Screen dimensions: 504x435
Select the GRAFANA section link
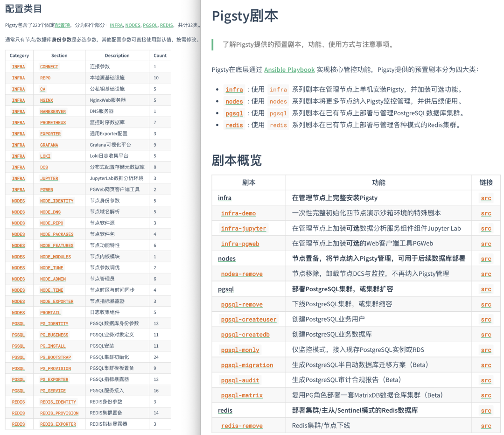coord(49,145)
